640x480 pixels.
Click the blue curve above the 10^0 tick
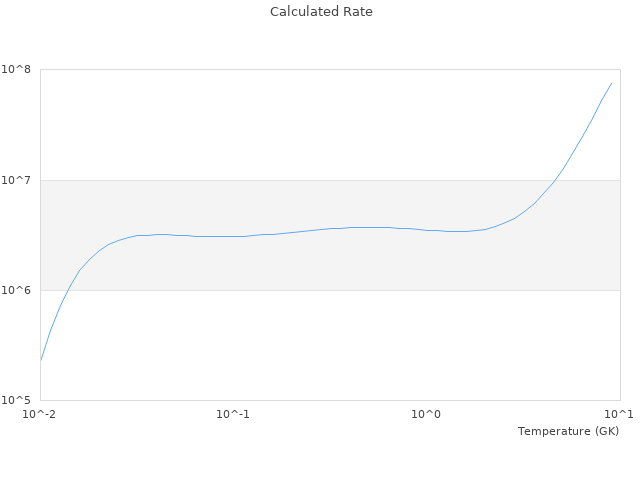tap(427, 230)
